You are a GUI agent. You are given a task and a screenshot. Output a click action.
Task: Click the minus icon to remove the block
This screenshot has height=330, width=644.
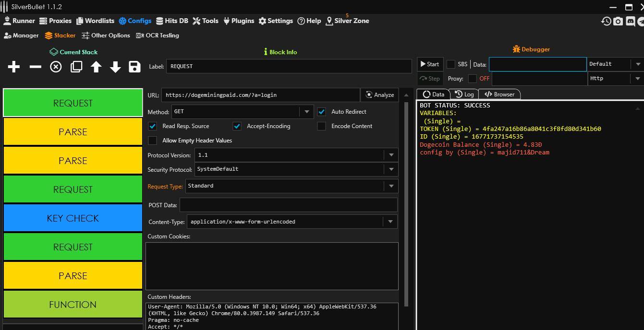point(35,67)
